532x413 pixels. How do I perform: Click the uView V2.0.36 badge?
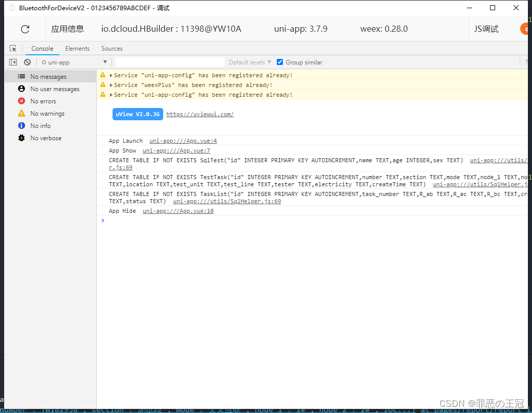coord(137,114)
